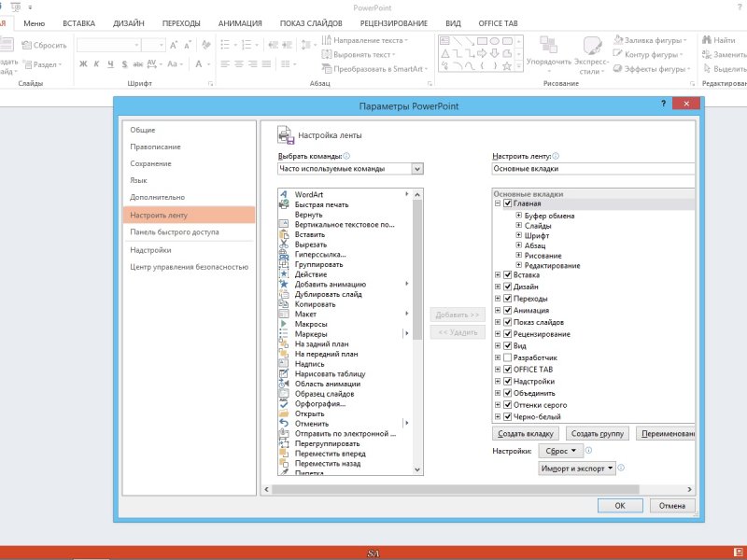
Task: Toggle Italic (К) formatting in ribbon
Action: [97, 63]
